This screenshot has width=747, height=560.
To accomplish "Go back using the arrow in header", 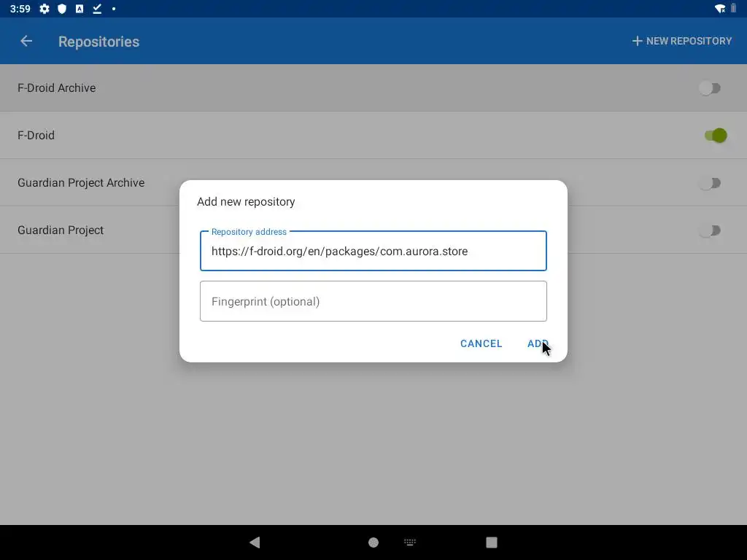I will [x=26, y=41].
